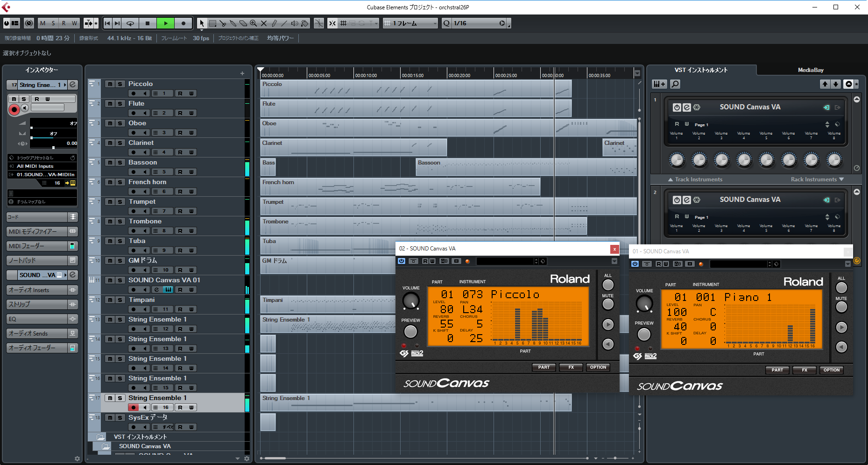868x465 pixels.
Task: Switch to the MediaBay tab
Action: coord(811,70)
